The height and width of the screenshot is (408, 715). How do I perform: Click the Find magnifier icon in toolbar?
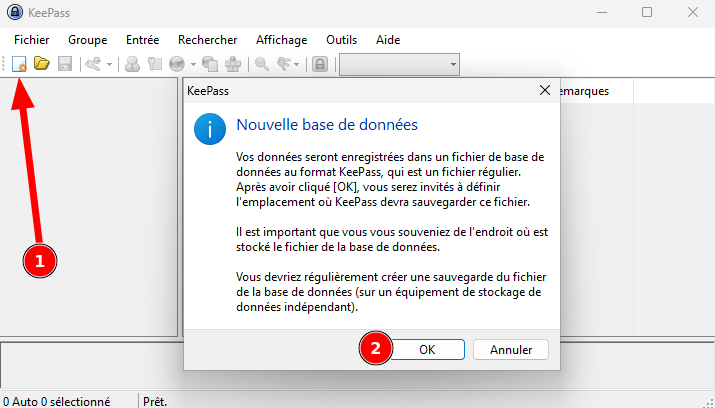pyautogui.click(x=261, y=64)
